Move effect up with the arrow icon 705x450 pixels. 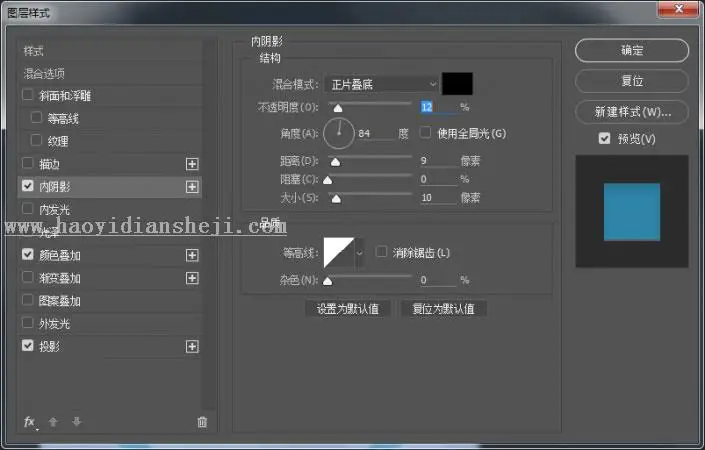pos(53,422)
